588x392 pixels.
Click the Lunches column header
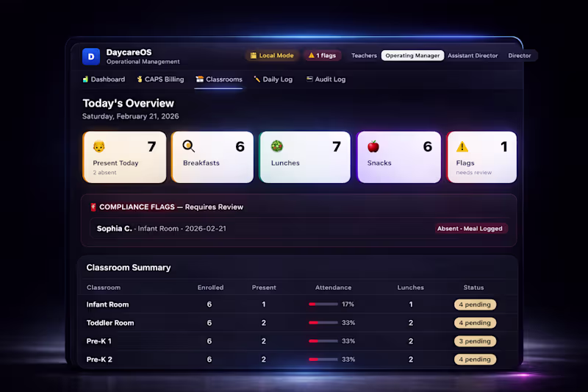tap(411, 288)
